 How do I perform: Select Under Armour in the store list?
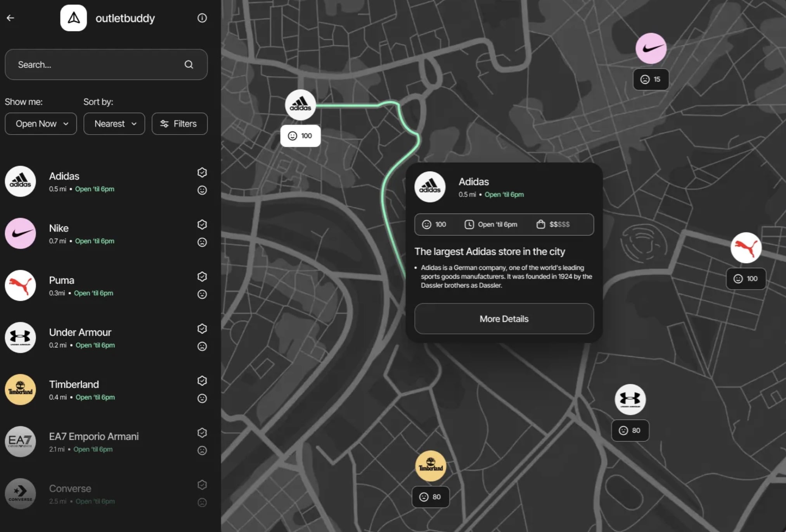click(106, 337)
